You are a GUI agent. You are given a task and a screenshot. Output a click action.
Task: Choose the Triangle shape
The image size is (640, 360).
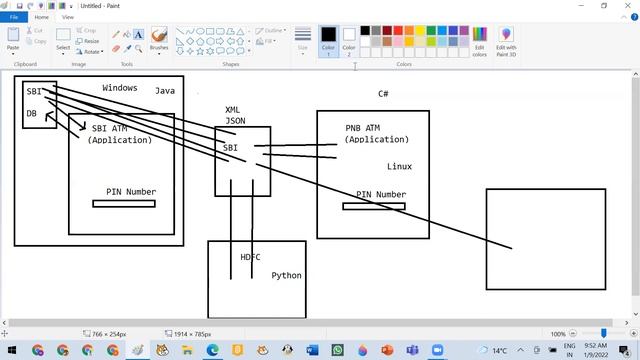pyautogui.click(x=240, y=31)
